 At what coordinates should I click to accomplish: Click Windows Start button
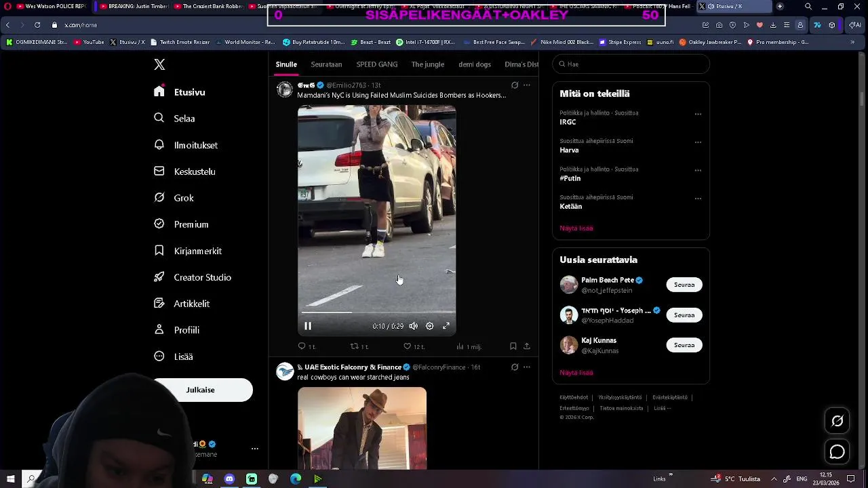(10, 479)
